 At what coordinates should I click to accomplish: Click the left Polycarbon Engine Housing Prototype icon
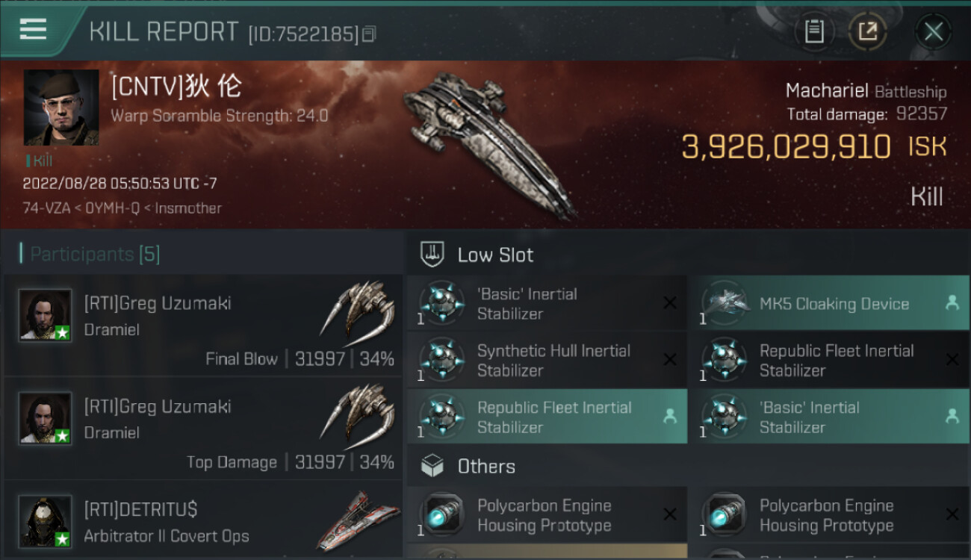(x=441, y=515)
